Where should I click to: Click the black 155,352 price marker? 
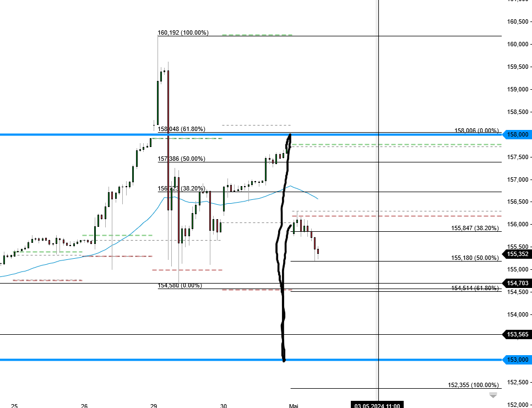coord(517,254)
